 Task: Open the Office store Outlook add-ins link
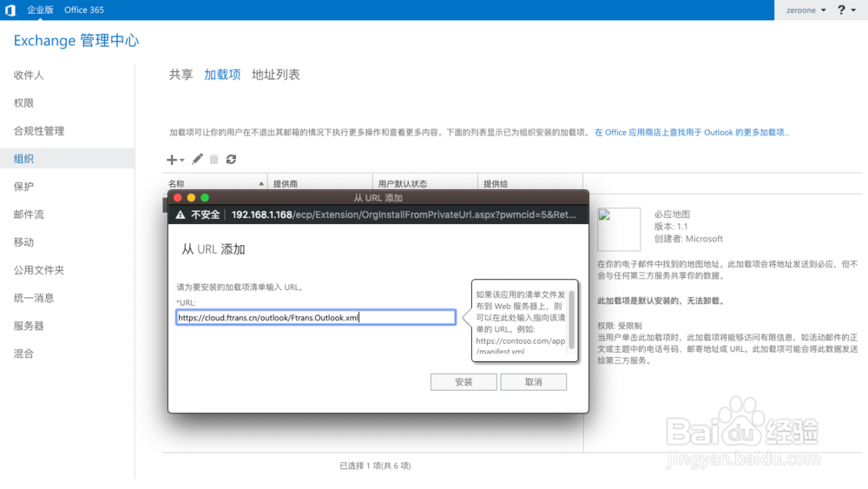tap(692, 132)
